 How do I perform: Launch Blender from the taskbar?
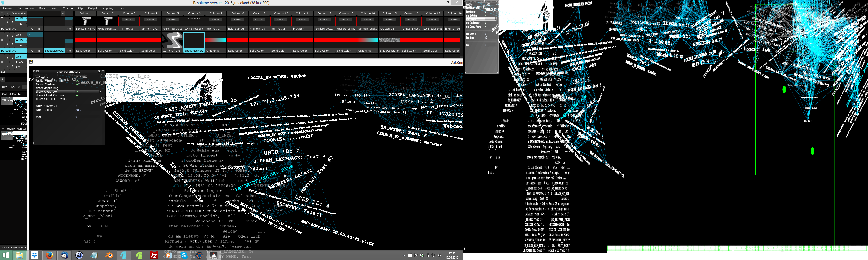109,255
